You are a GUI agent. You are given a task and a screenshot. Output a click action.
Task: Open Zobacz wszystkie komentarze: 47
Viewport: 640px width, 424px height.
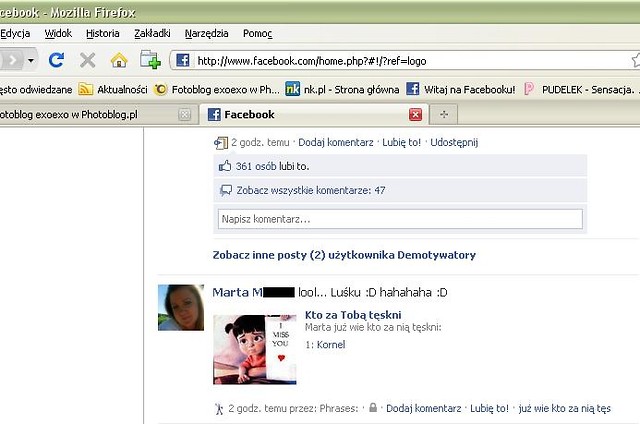tap(311, 190)
